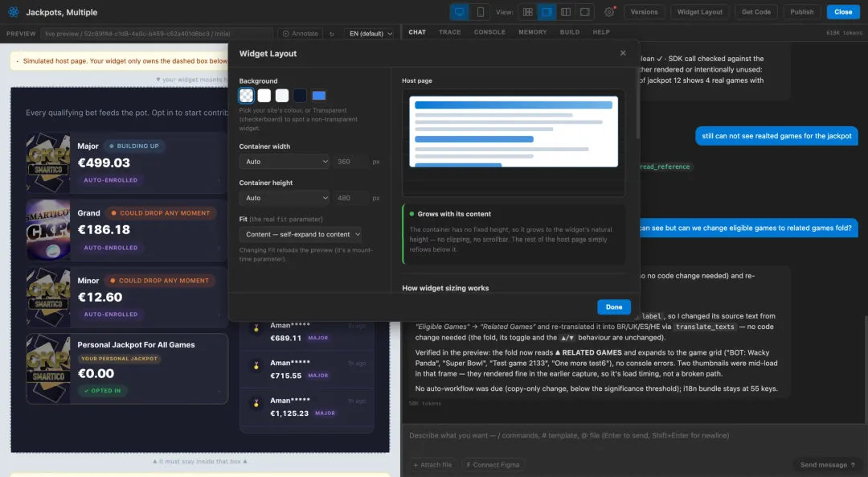Switch to the TRACE tab
868x477 pixels.
coord(449,32)
